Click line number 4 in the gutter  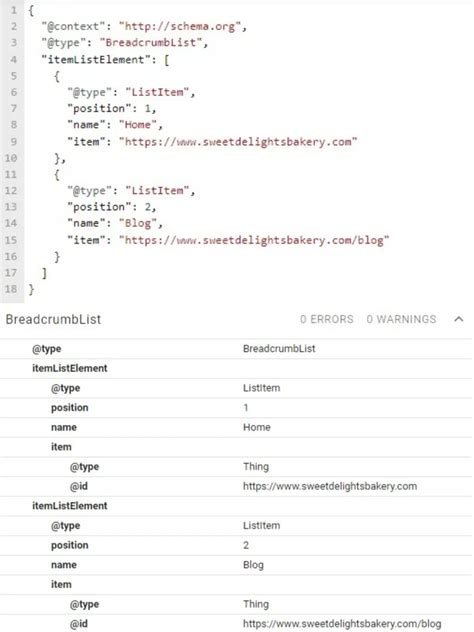(x=13, y=60)
